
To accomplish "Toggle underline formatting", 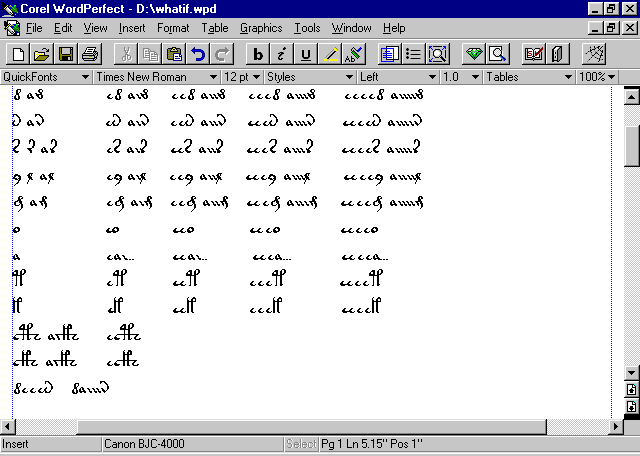I will pos(306,54).
